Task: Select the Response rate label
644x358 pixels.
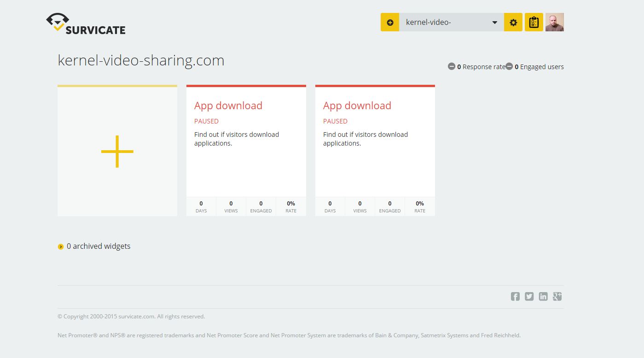Action: click(484, 67)
